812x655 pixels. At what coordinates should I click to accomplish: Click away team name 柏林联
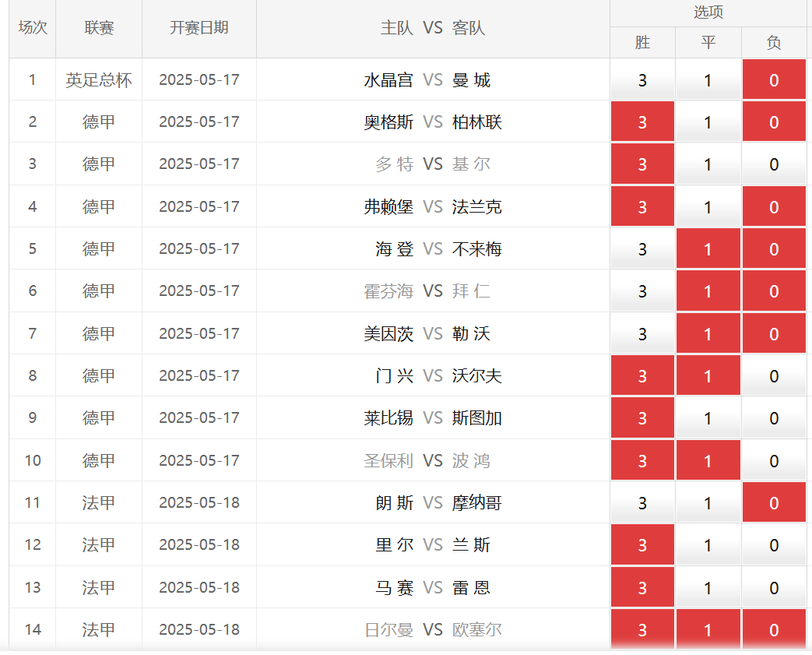477,122
